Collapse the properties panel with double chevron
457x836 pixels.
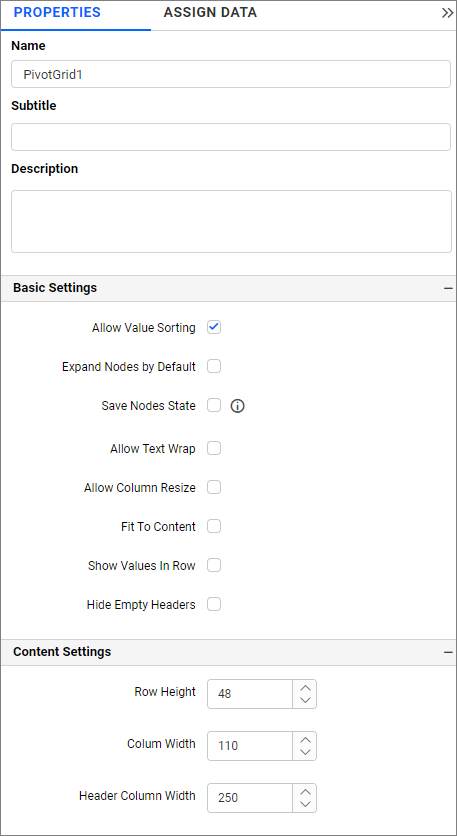click(447, 13)
